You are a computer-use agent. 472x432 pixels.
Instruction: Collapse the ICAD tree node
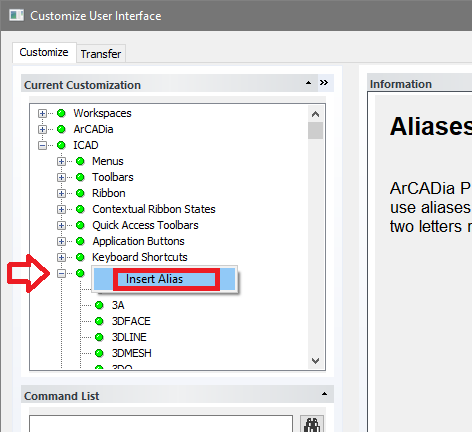click(x=42, y=145)
